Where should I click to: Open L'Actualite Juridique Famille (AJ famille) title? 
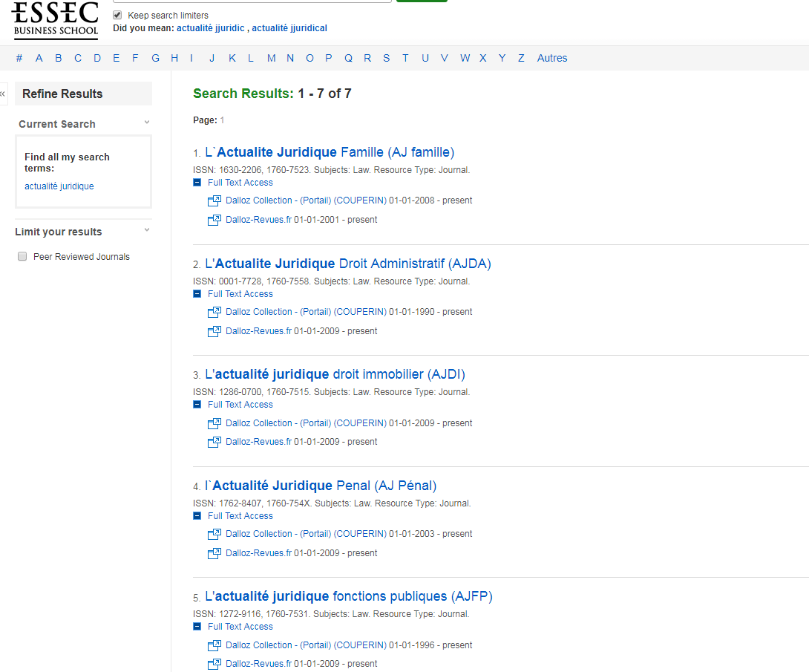(x=330, y=152)
